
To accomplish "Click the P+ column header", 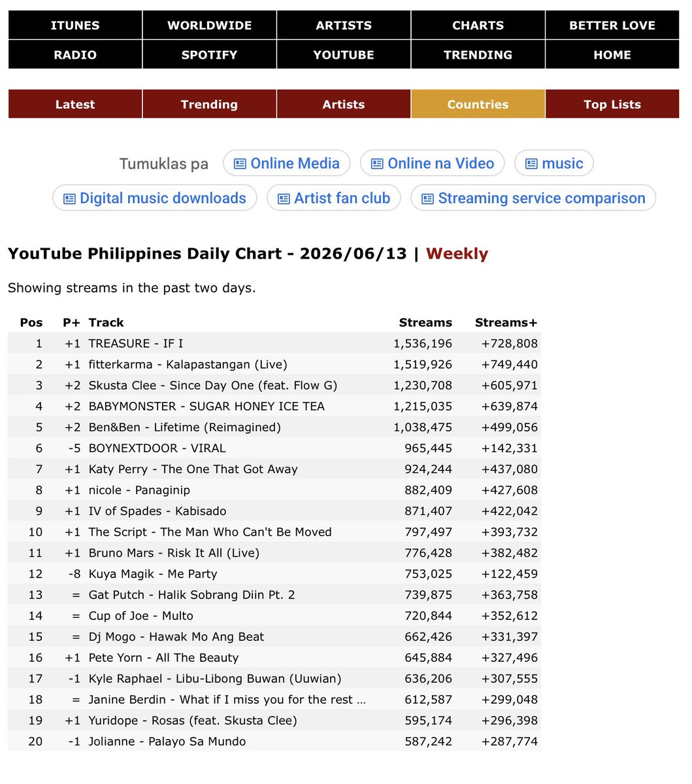I will (x=71, y=323).
